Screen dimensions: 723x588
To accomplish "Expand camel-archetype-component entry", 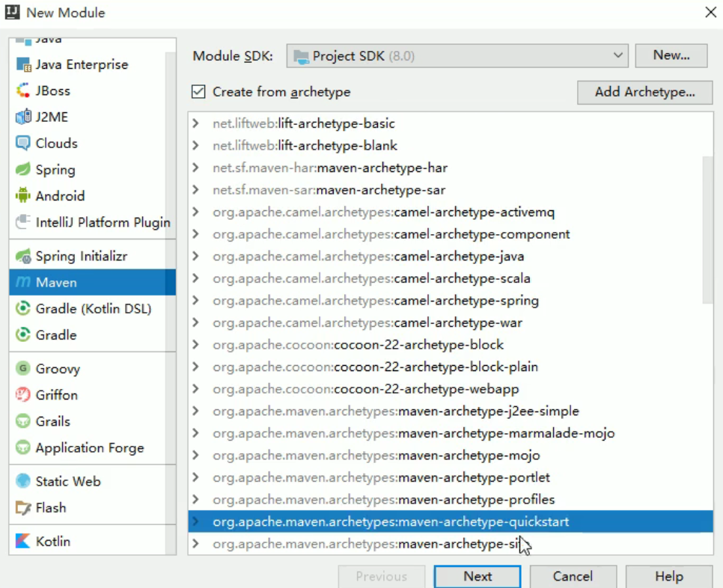I will pyautogui.click(x=195, y=233).
